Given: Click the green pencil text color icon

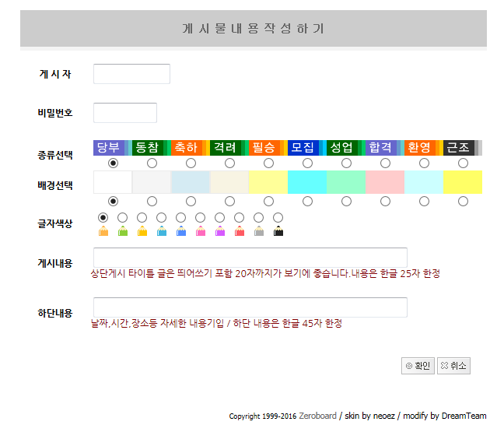Looking at the screenshot, I should [123, 231].
